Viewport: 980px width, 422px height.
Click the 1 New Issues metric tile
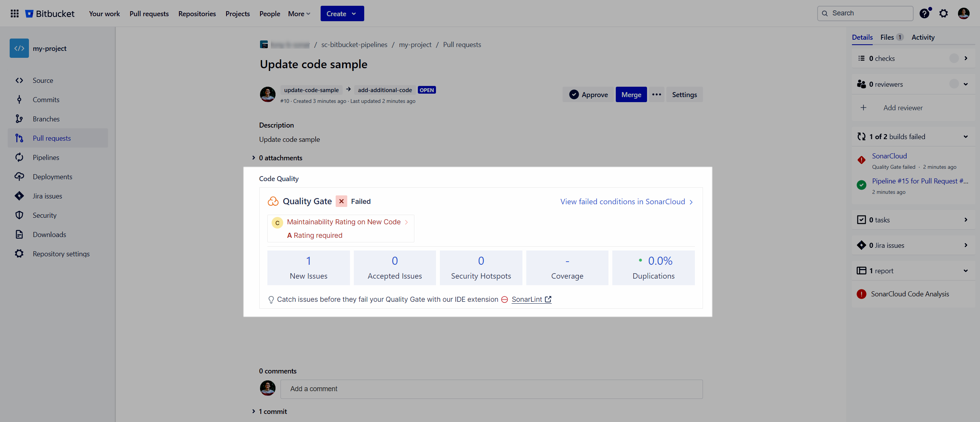coord(308,268)
